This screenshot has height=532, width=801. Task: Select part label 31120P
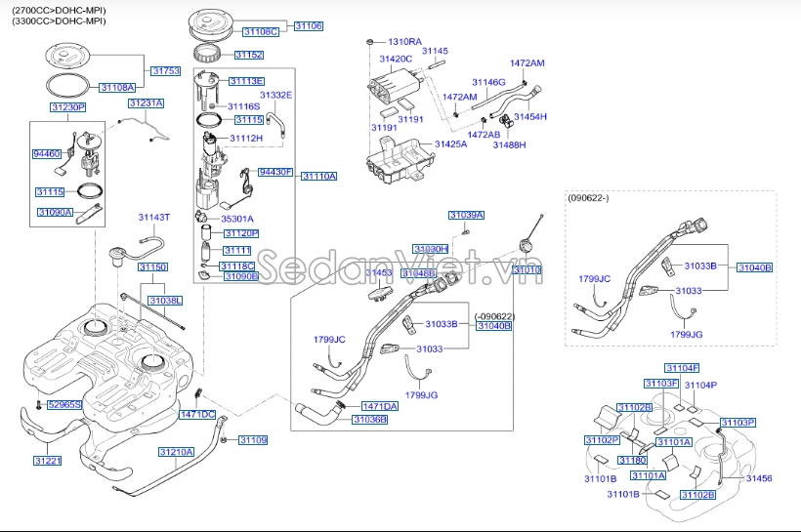coord(240,233)
